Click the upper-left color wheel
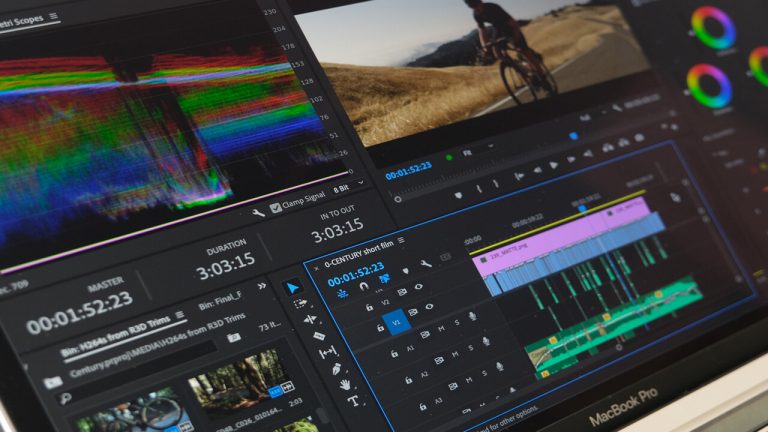Screen dimensions: 768x432 [712, 27]
